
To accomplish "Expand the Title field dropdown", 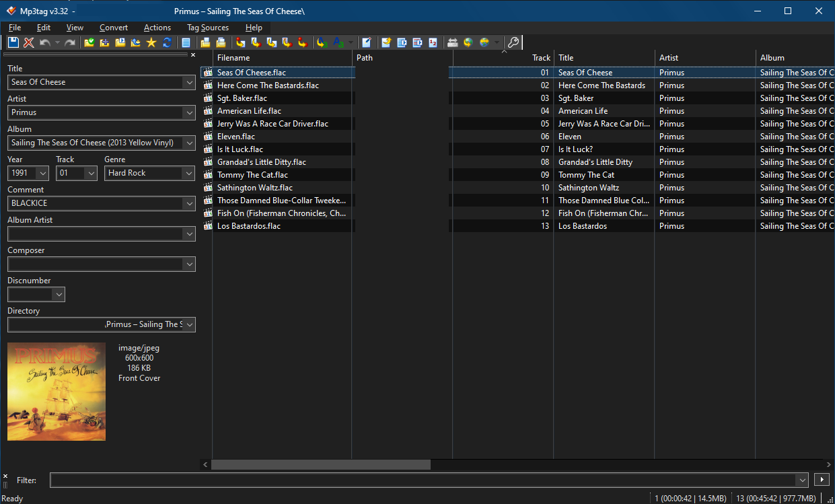I will pos(188,82).
